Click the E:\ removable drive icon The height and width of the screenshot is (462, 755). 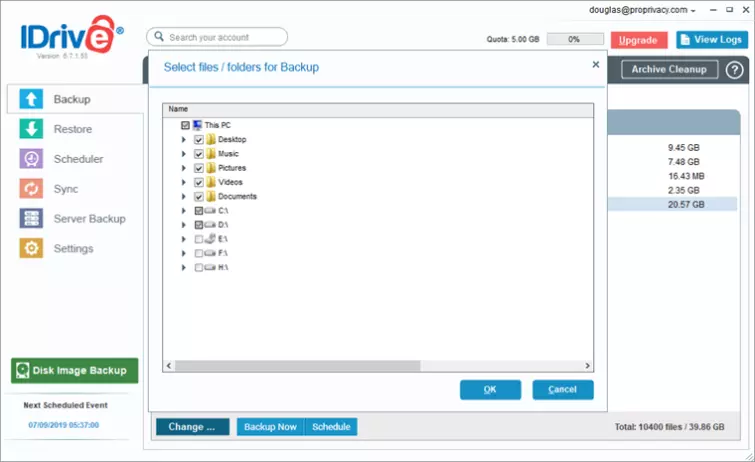click(x=210, y=238)
